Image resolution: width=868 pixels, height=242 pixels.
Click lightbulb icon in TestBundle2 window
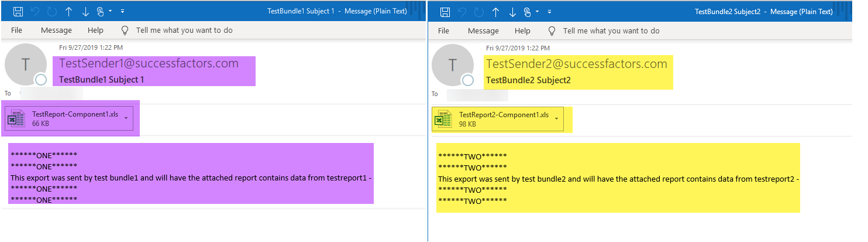(x=552, y=30)
